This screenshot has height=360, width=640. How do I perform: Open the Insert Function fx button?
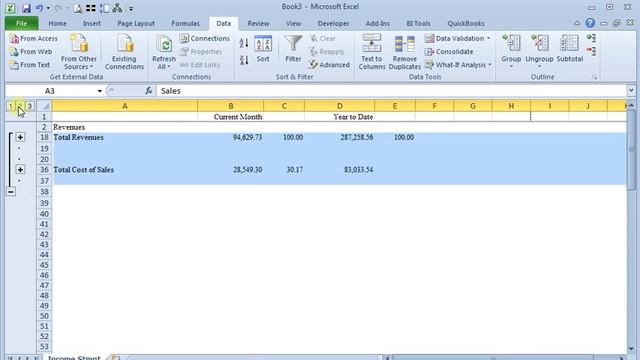coord(149,91)
